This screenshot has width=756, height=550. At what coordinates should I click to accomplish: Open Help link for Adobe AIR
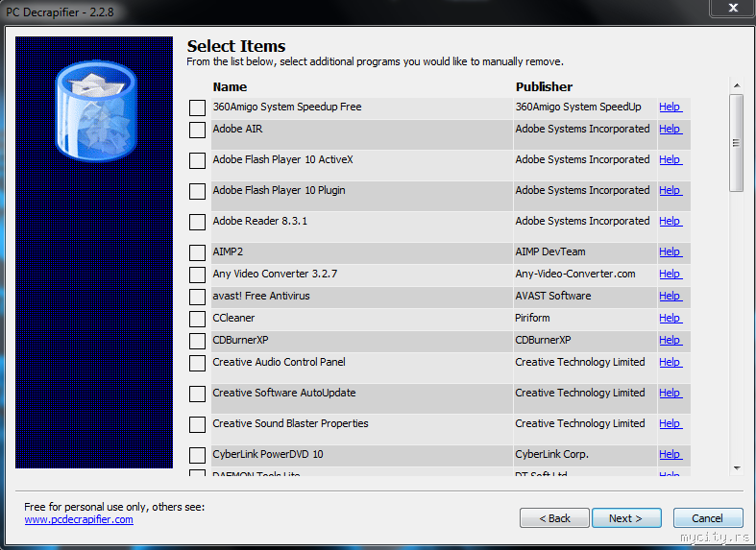[x=670, y=129]
